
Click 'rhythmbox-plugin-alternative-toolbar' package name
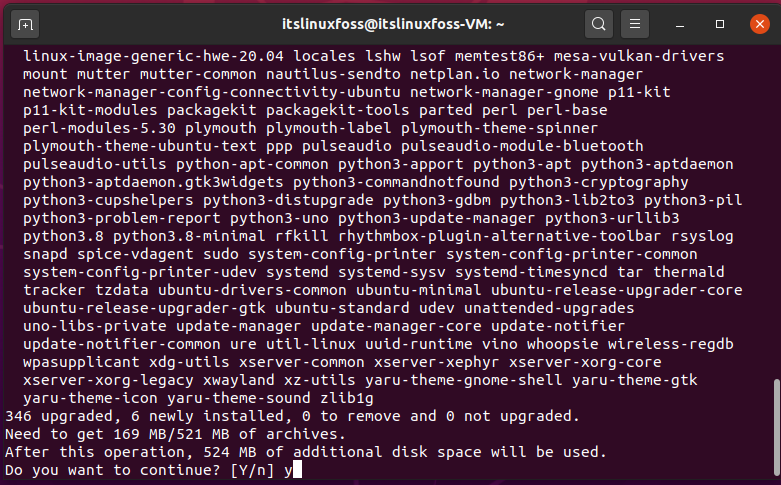point(500,236)
